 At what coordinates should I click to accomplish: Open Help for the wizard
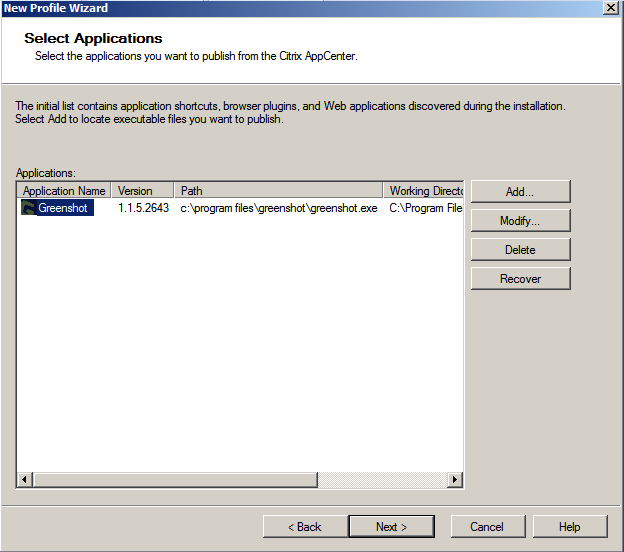pos(569,527)
